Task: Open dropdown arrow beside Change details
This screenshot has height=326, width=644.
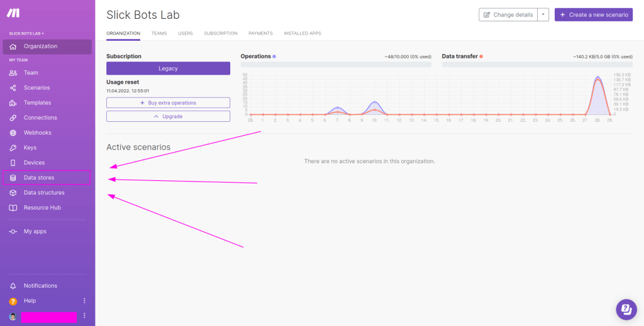Action: click(543, 15)
